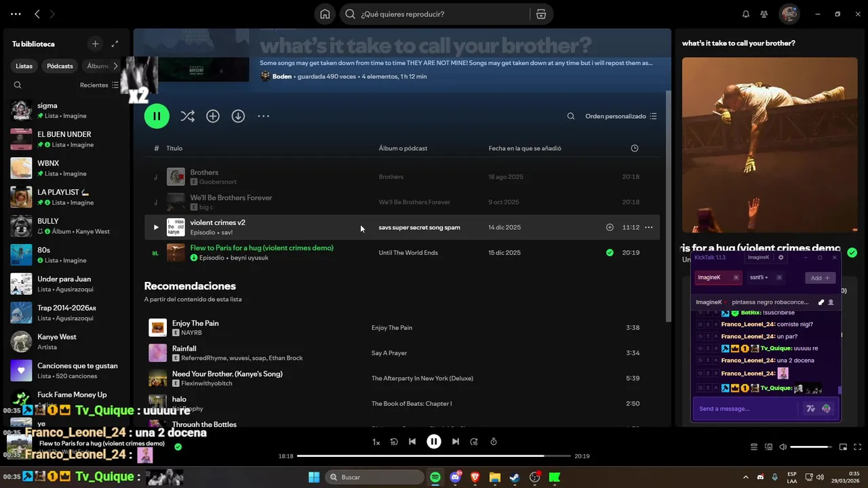The image size is (868, 488).
Task: Mute with the speaker icon
Action: click(783, 447)
